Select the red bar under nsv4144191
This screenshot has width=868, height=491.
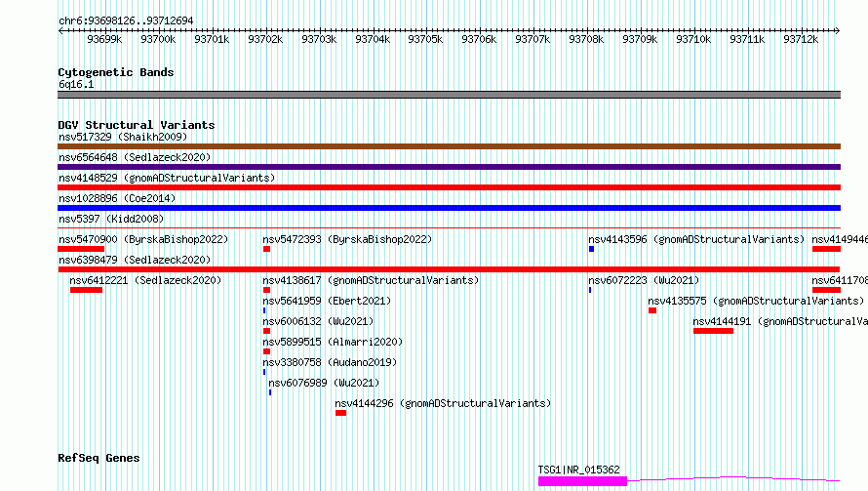click(714, 331)
